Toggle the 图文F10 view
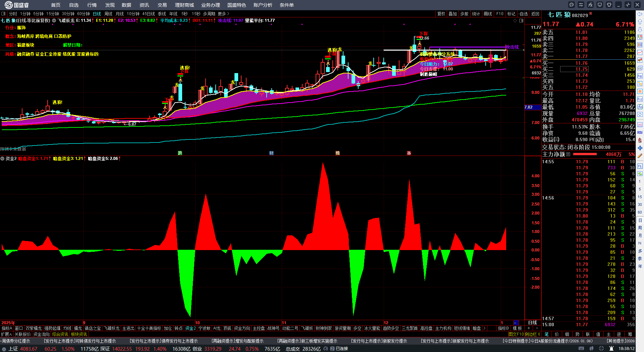Viewport: 644px width, 352px height. pos(516,334)
